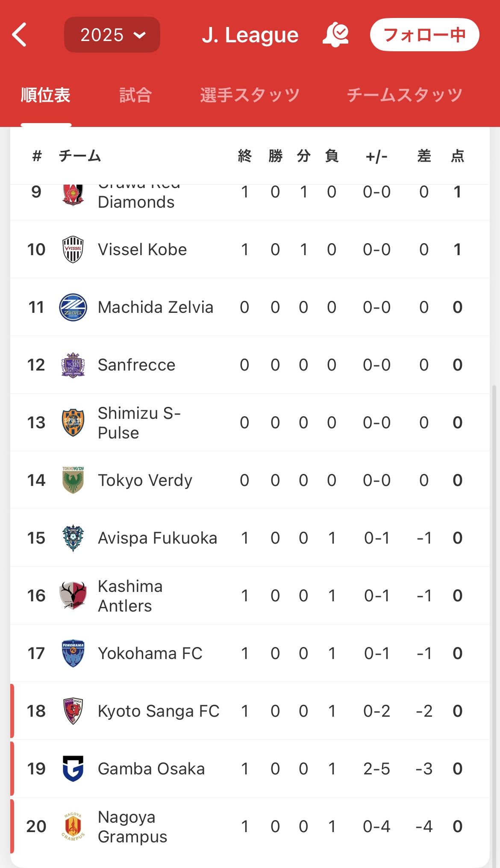Open the Yokohama FC team row

(x=250, y=653)
